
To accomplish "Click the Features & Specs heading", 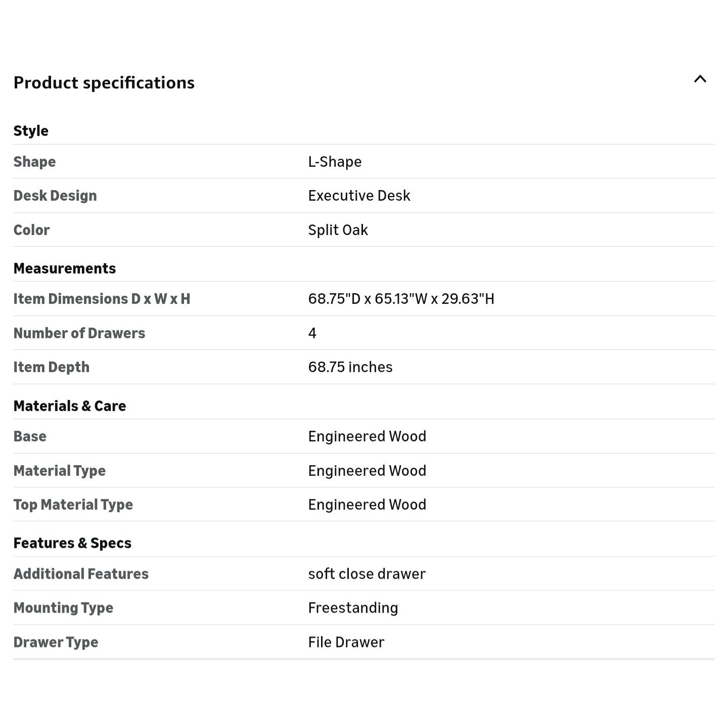I will [72, 543].
